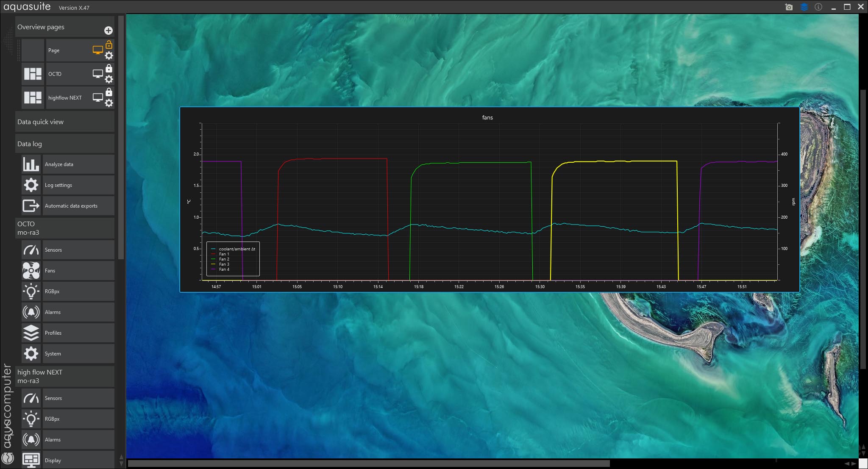Viewport: 868px width, 469px height.
Task: Open OCTO Alarms bell icon
Action: [x=31, y=312]
